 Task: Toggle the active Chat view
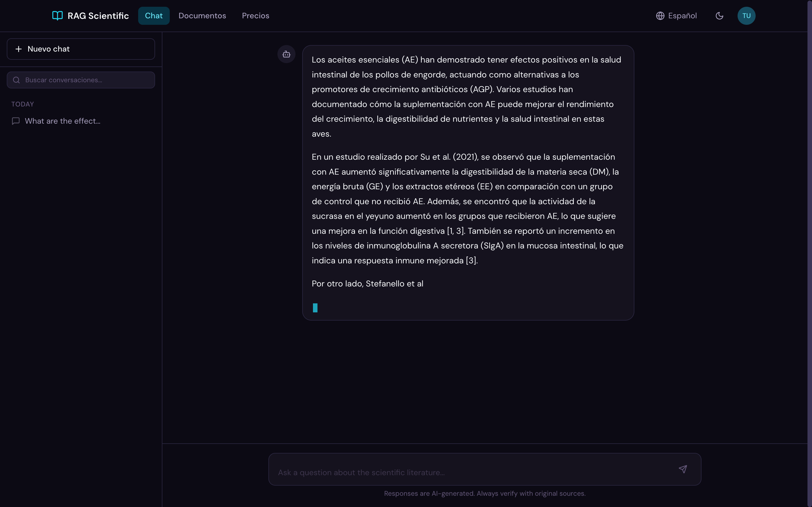coord(154,15)
